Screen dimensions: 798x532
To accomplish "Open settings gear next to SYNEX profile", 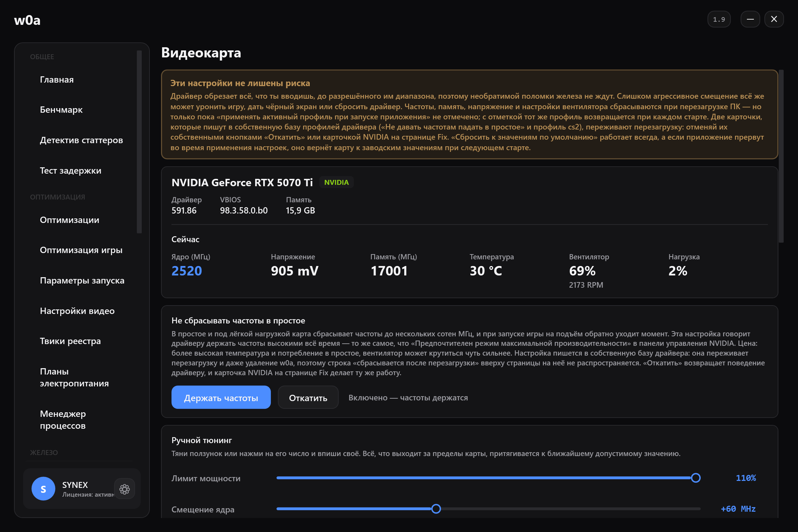I will (125, 489).
